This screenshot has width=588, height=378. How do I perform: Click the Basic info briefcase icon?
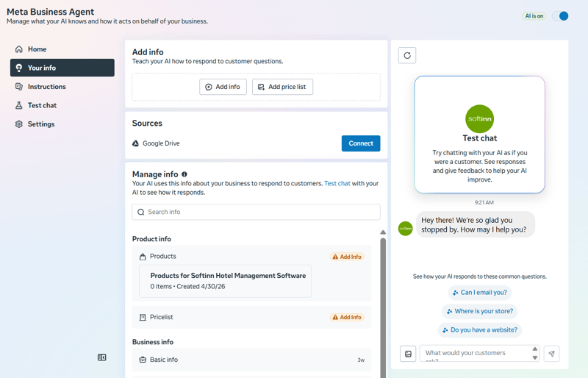pos(143,360)
